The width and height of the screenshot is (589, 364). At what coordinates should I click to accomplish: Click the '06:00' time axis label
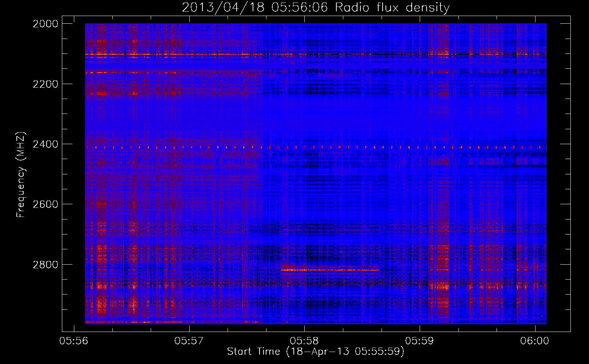coord(535,341)
